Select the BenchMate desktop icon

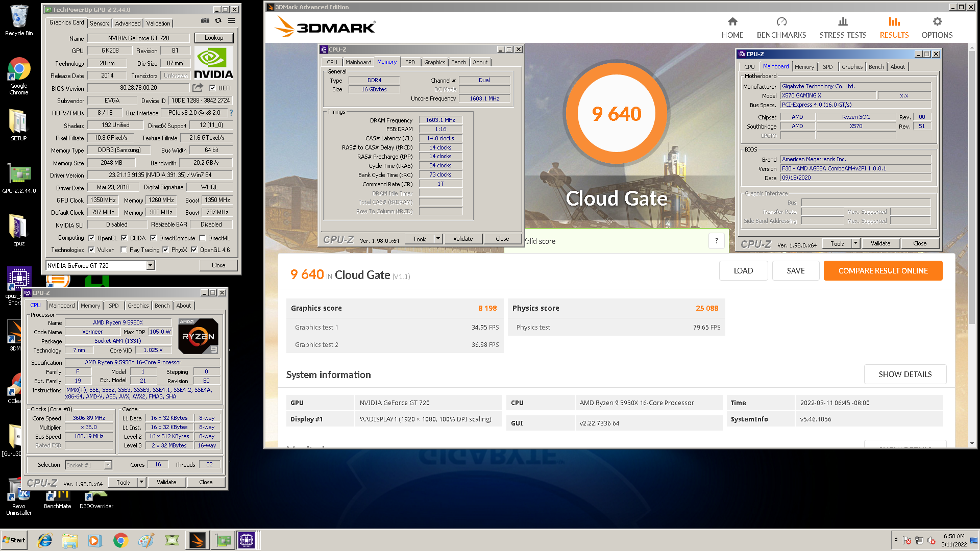coord(57,498)
